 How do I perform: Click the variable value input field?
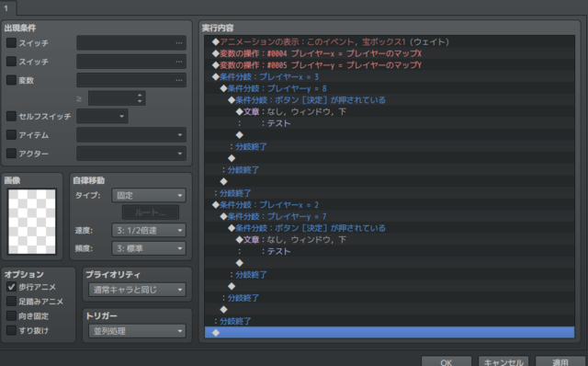tap(112, 98)
